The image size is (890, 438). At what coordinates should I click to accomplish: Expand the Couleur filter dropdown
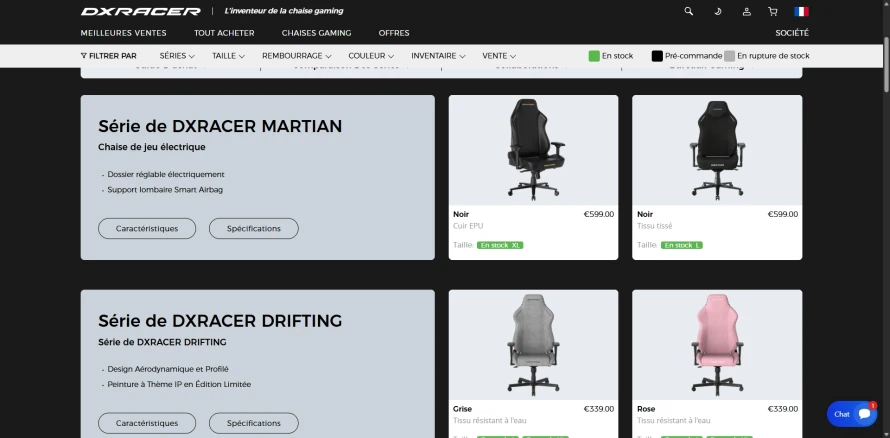tap(373, 56)
